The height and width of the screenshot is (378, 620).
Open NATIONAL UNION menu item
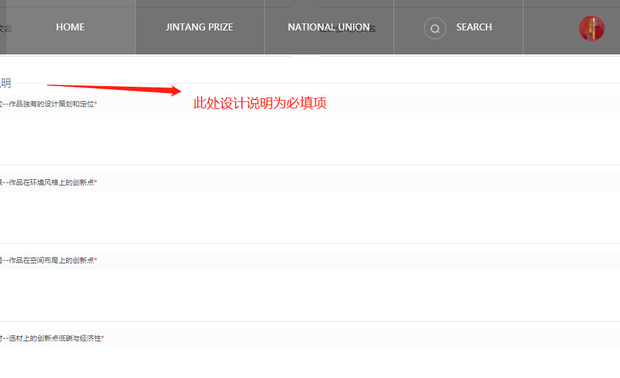tap(329, 27)
